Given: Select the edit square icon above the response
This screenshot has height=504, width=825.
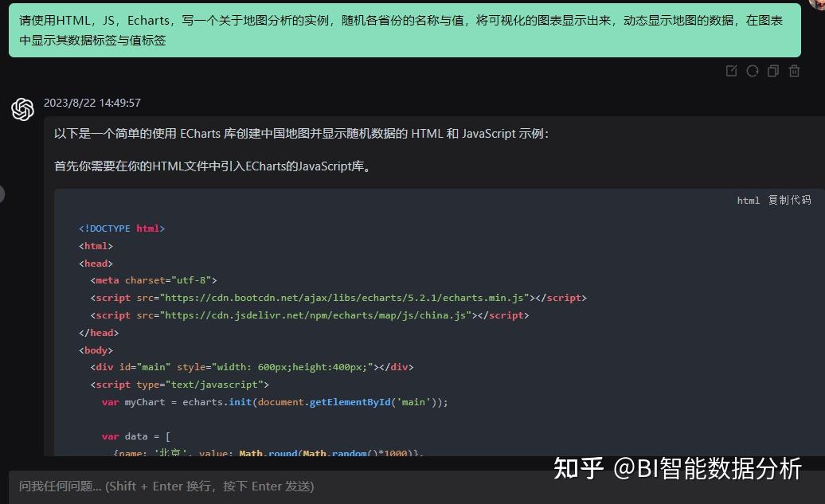Looking at the screenshot, I should tap(731, 71).
